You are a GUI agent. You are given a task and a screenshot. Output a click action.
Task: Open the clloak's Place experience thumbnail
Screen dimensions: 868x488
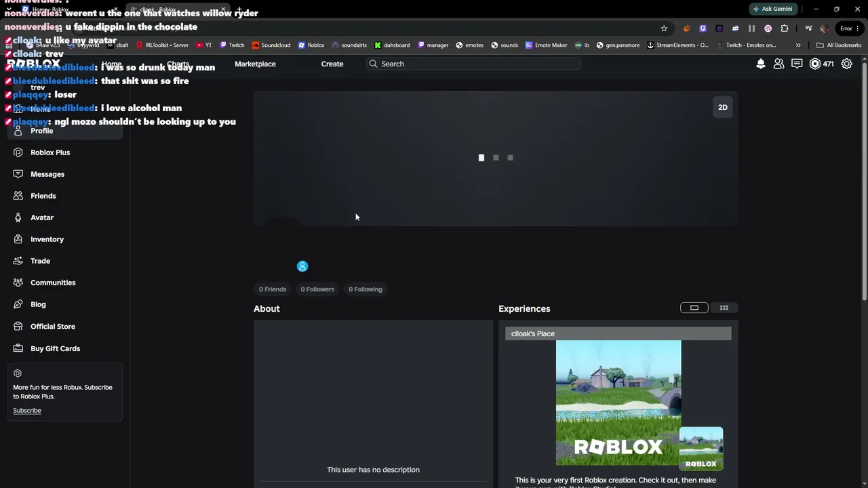point(618,403)
